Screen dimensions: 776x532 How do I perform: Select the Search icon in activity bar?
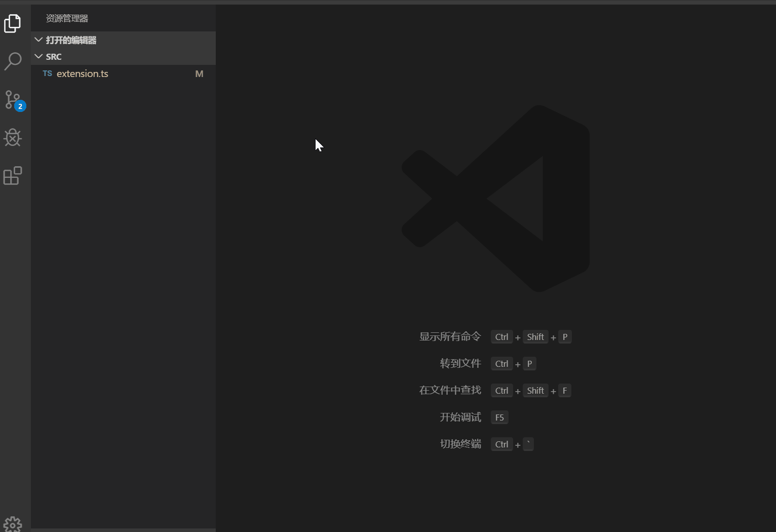(13, 61)
